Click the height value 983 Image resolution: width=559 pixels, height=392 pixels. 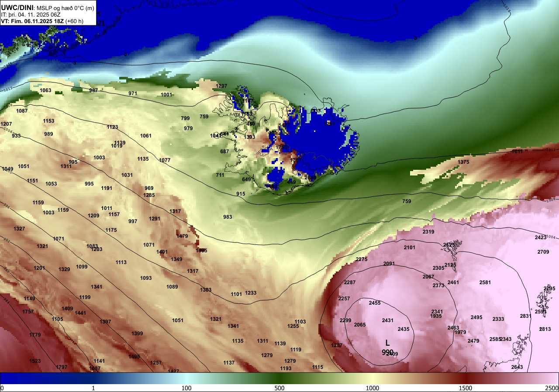228,217
